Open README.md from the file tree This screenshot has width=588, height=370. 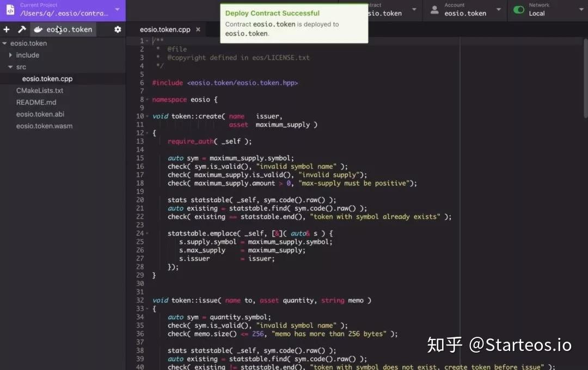coord(36,102)
